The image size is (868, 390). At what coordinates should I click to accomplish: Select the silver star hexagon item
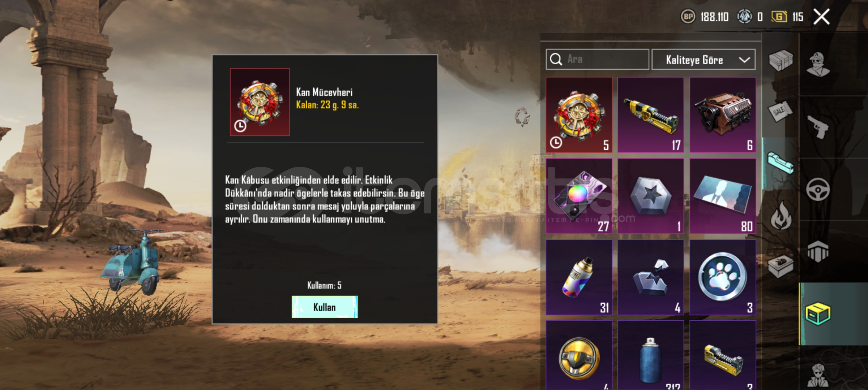[650, 196]
